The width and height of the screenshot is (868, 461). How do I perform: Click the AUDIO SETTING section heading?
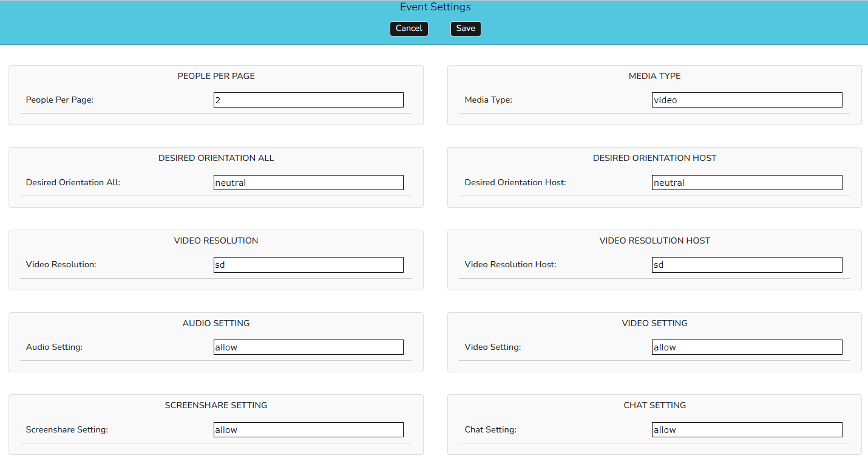(x=215, y=323)
